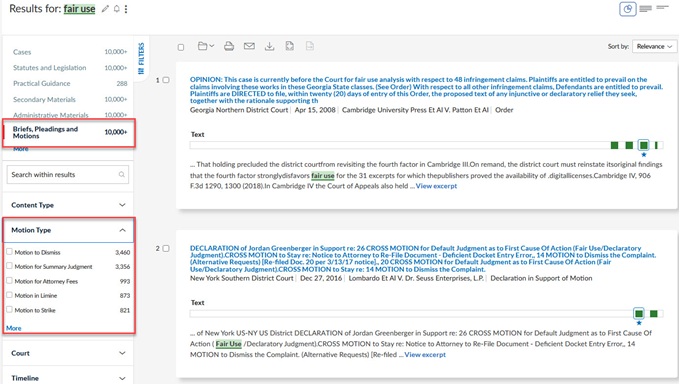Viewport: 680px width, 385px height.
Task: Tick the checkbox for result 1
Action: [x=166, y=80]
